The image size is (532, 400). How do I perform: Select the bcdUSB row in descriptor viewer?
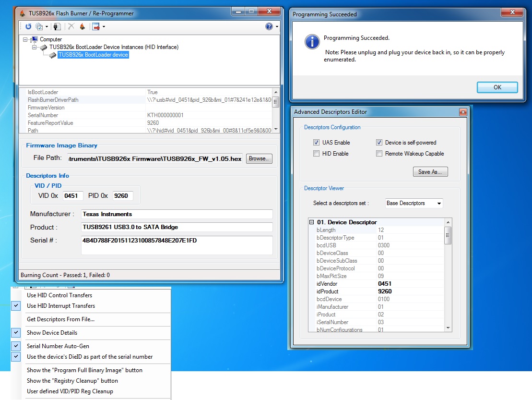376,245
